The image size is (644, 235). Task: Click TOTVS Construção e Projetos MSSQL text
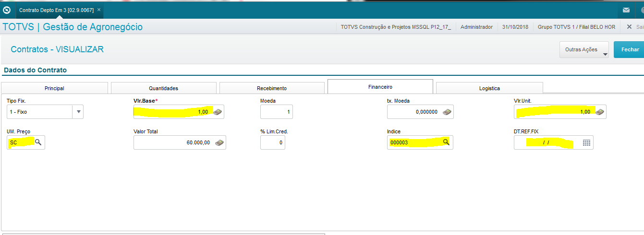coord(396,27)
